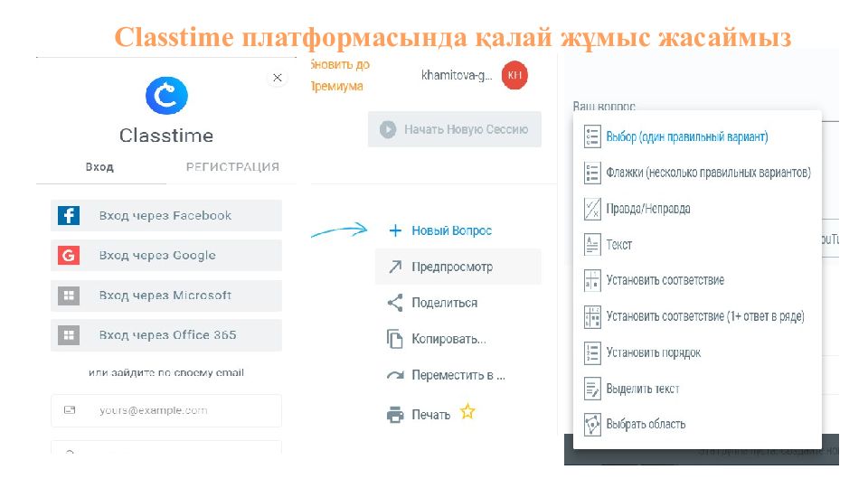Click the move arrow icon beside Переместить
Image resolution: width=868 pixels, height=488 pixels.
pyautogui.click(x=395, y=375)
